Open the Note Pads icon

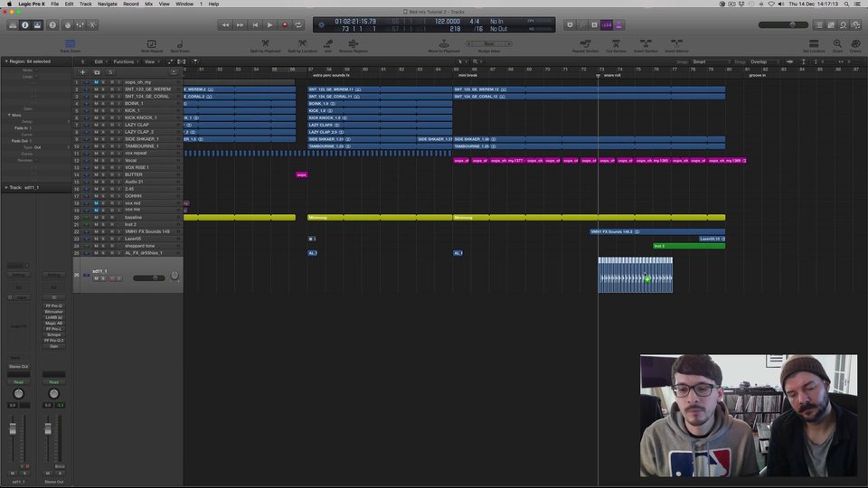[831, 25]
